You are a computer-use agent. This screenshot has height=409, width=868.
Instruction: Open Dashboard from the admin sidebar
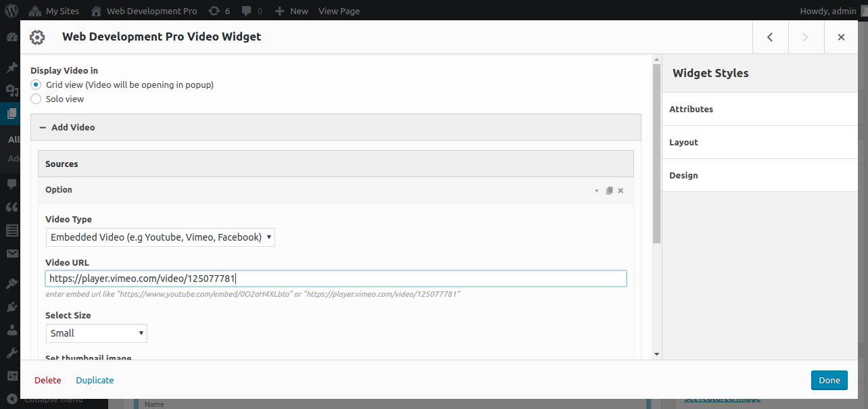pos(11,39)
